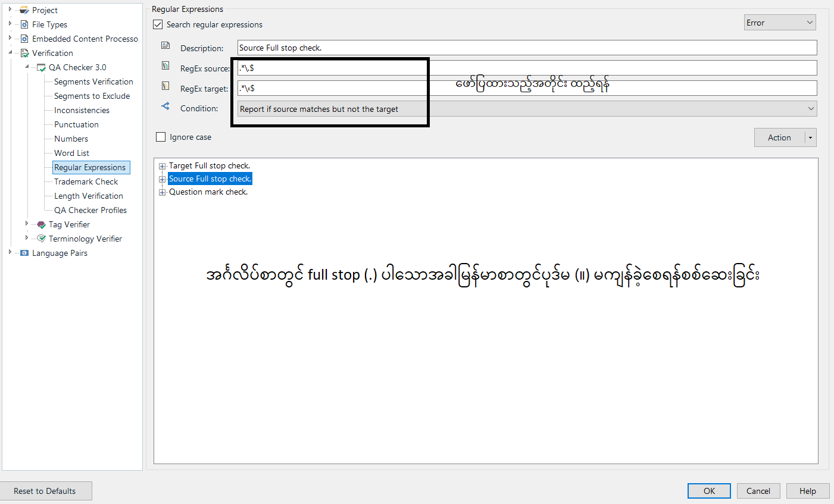This screenshot has width=834, height=504.
Task: Open Help for this dialog
Action: [x=808, y=491]
